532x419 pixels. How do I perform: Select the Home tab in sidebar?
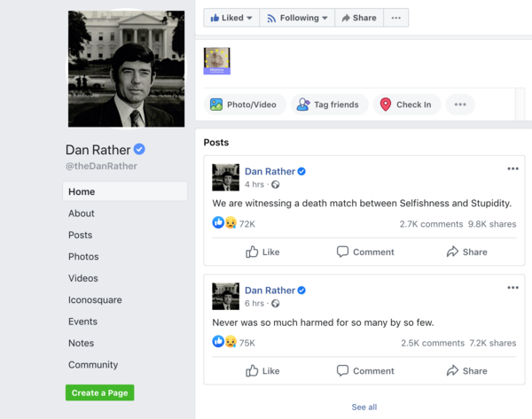[125, 191]
